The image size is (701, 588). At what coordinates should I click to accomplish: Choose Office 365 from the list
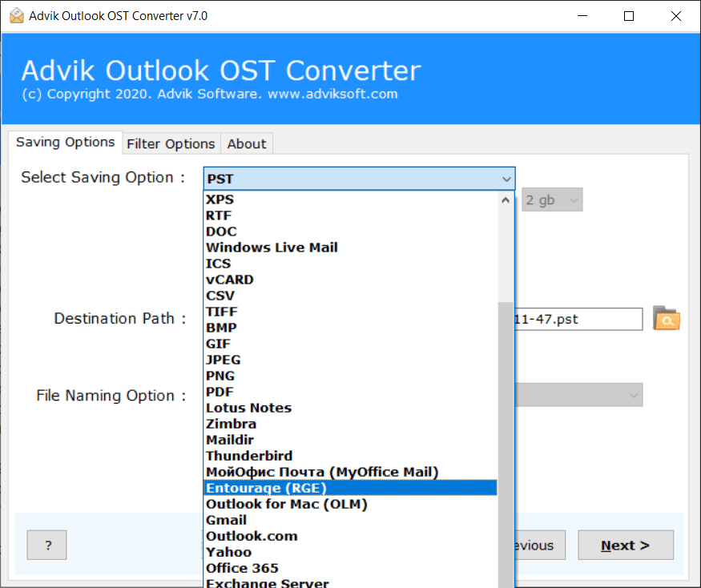click(351, 568)
